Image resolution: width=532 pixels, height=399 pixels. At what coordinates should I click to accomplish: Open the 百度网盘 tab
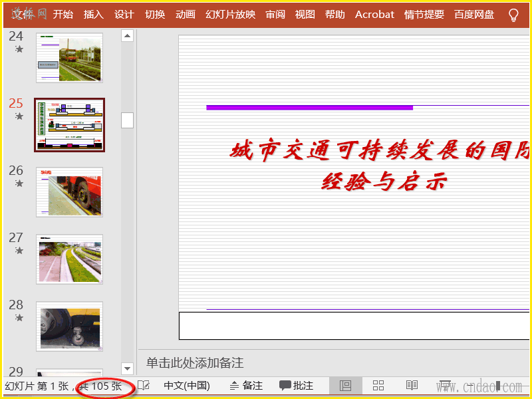pyautogui.click(x=474, y=15)
